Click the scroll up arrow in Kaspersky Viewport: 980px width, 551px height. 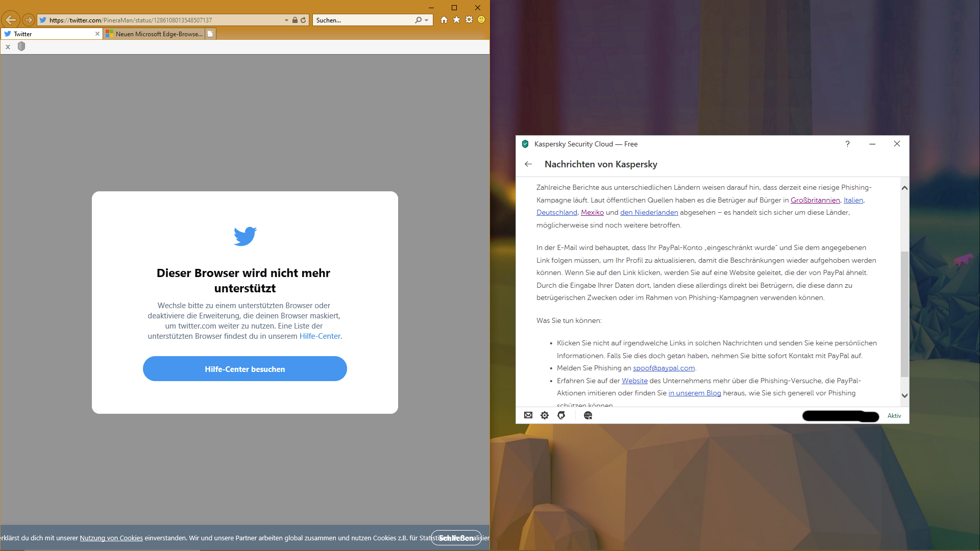click(x=904, y=188)
